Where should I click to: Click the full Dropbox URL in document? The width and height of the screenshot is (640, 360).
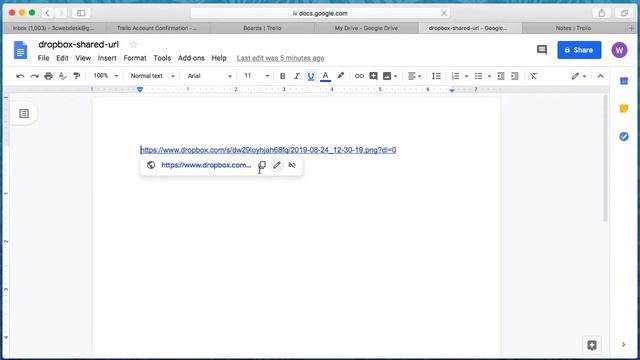pos(268,150)
